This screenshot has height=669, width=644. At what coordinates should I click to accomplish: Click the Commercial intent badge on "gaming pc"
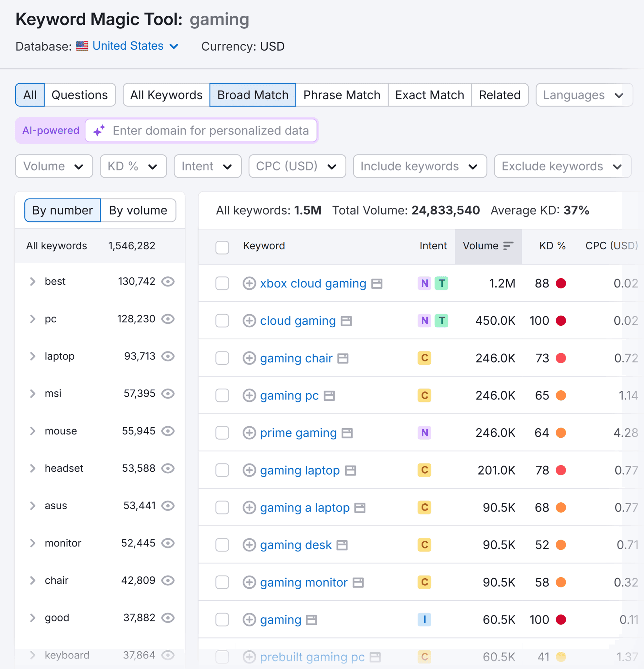point(424,395)
